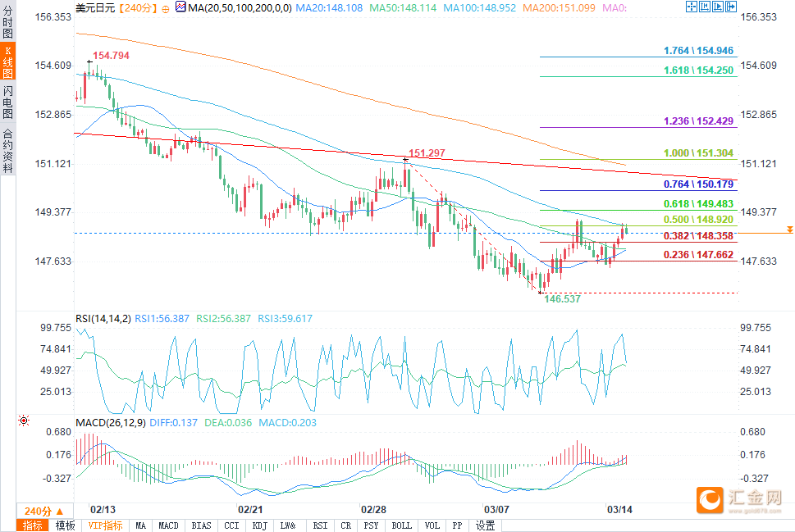795x532 pixels.
Task: Select the VOL indicator button
Action: point(432,525)
